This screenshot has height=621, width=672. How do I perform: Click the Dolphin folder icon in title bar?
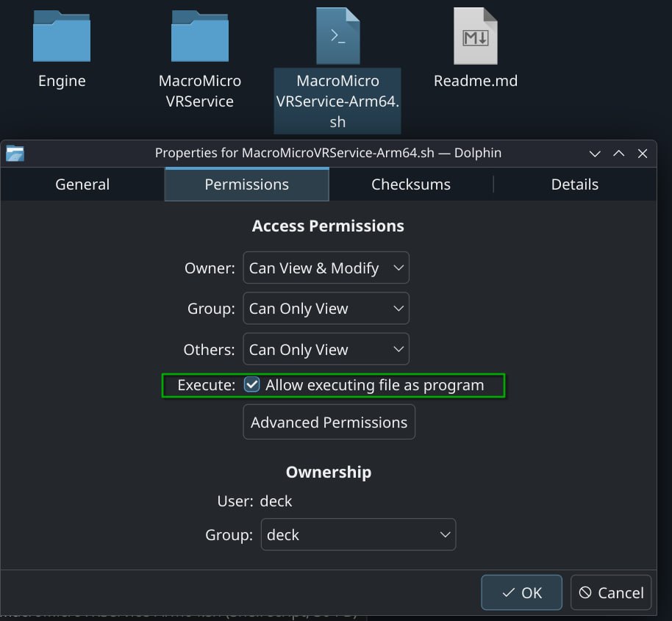click(15, 154)
